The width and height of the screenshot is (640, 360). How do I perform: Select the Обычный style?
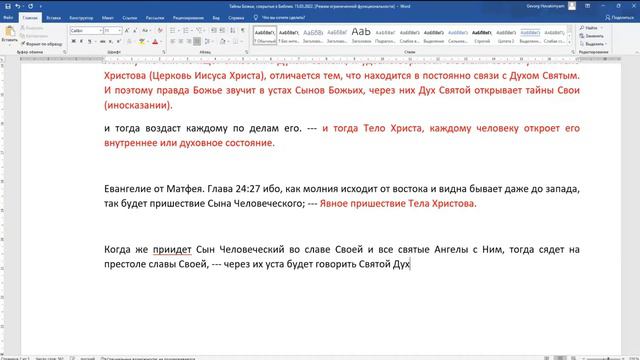(x=264, y=36)
